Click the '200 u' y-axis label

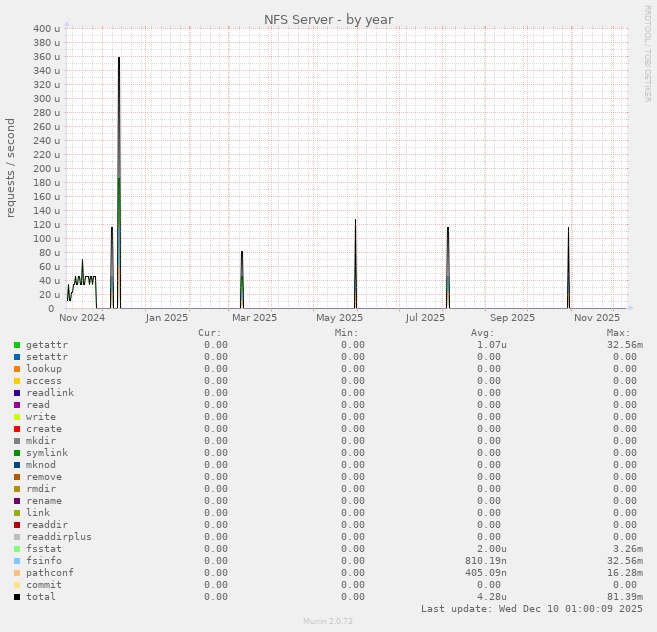47,168
